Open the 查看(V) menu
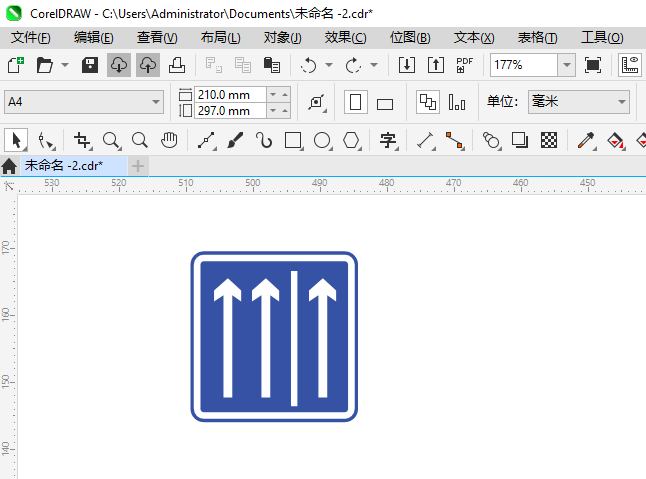Image resolution: width=646 pixels, height=479 pixels. (x=157, y=37)
